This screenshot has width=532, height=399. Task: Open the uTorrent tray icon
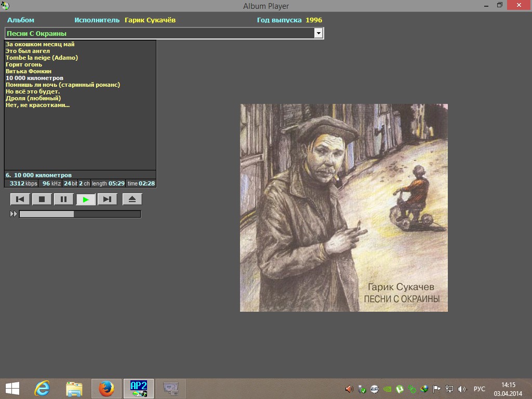point(400,389)
